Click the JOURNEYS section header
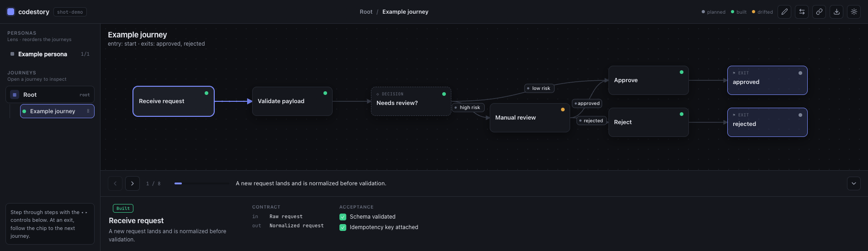This screenshot has width=868, height=251. pos(21,73)
